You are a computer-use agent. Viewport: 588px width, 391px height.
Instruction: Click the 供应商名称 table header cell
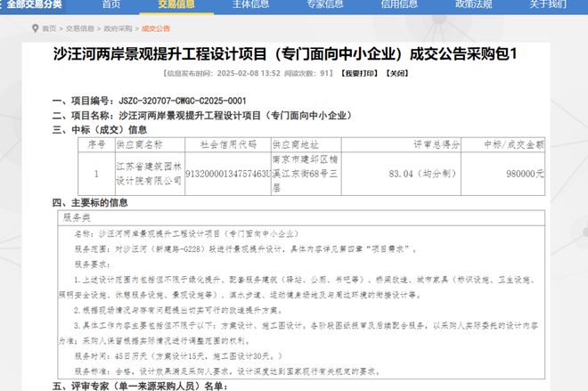pos(150,144)
